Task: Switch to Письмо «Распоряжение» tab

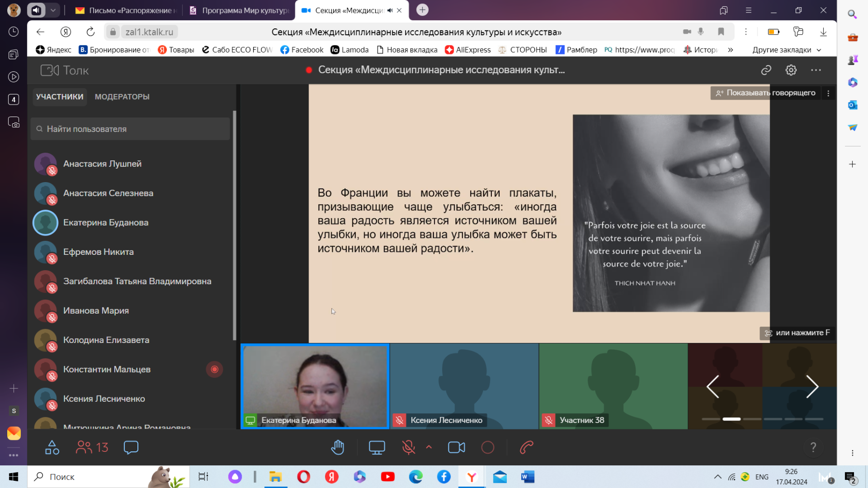Action: pos(126,10)
